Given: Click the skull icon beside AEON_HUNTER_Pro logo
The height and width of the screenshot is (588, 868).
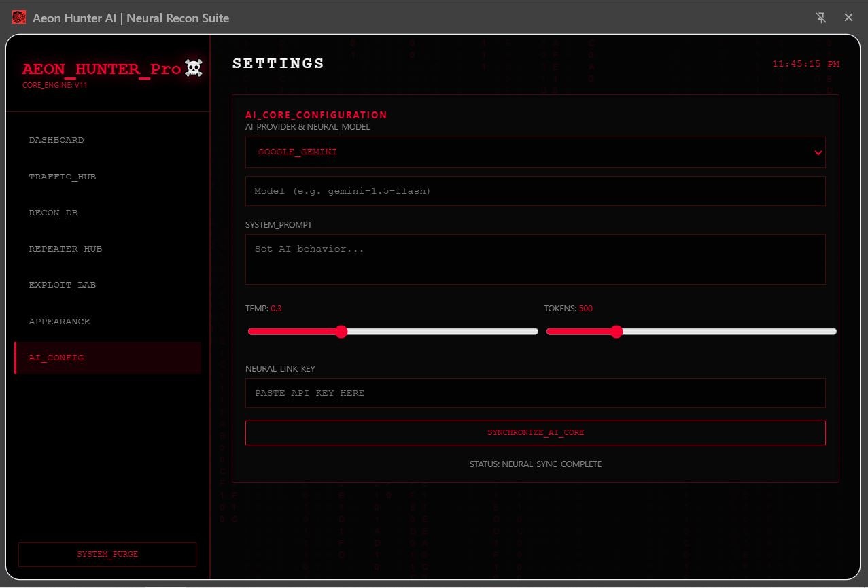Looking at the screenshot, I should 193,67.
